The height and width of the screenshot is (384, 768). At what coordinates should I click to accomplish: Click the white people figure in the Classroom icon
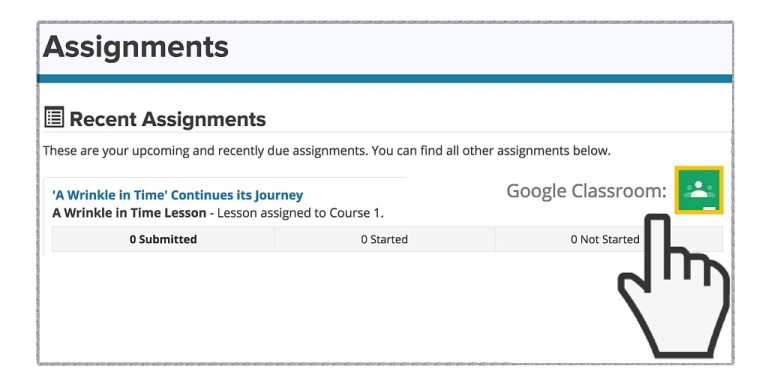[698, 189]
